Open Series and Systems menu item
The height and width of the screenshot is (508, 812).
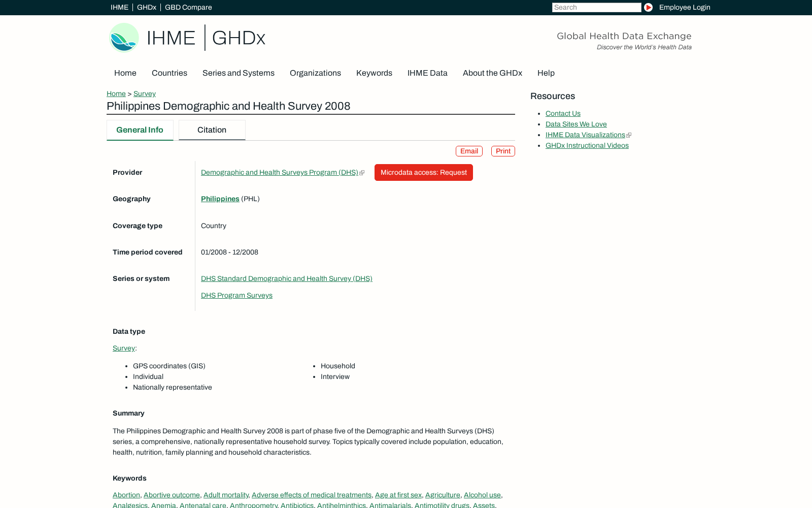[239, 73]
